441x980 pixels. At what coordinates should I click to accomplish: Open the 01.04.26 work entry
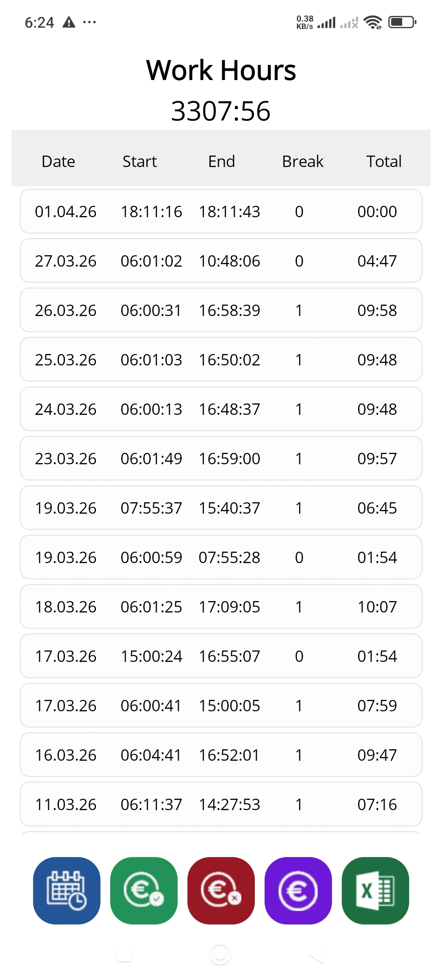[x=220, y=212]
